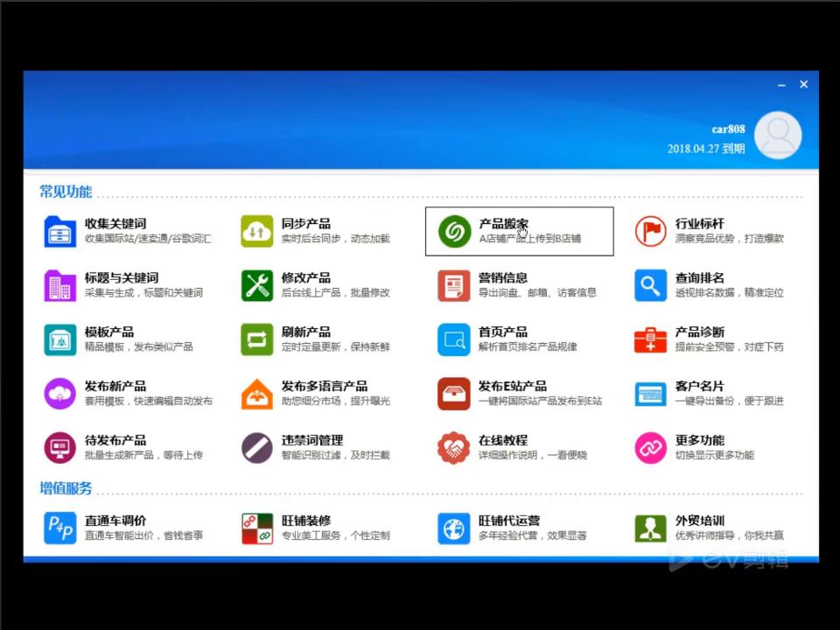
Task: Open the 标题与关键词 purple building icon
Action: [x=60, y=285]
